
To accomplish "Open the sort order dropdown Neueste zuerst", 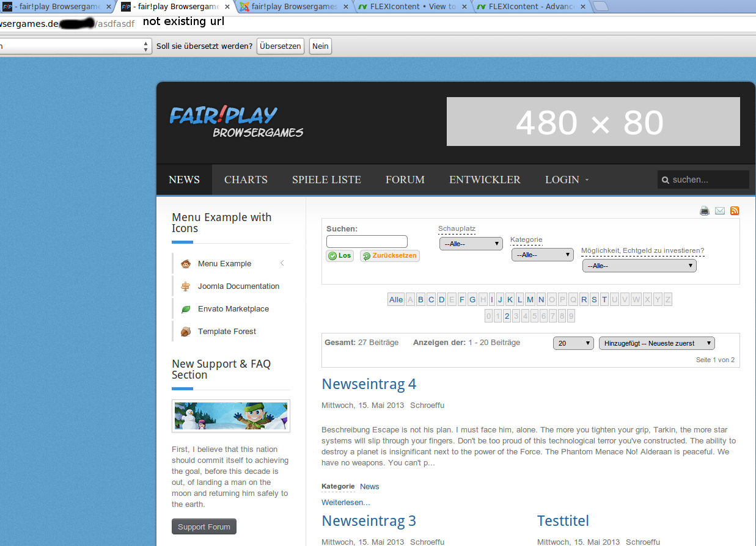I will point(657,343).
